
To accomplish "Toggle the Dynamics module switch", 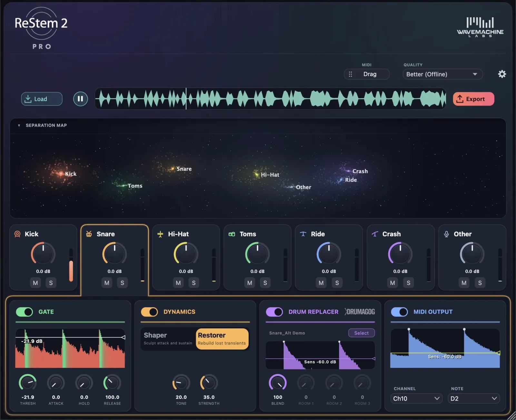I will point(149,312).
